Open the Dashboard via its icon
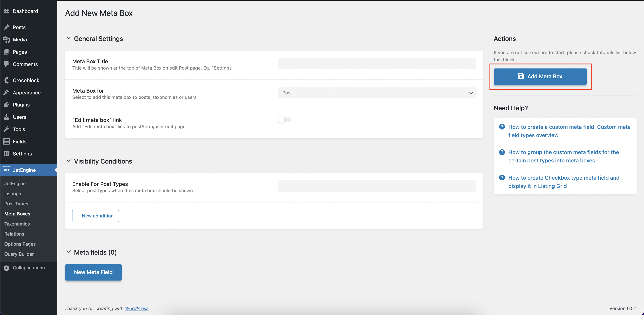644x315 pixels. coord(6,11)
